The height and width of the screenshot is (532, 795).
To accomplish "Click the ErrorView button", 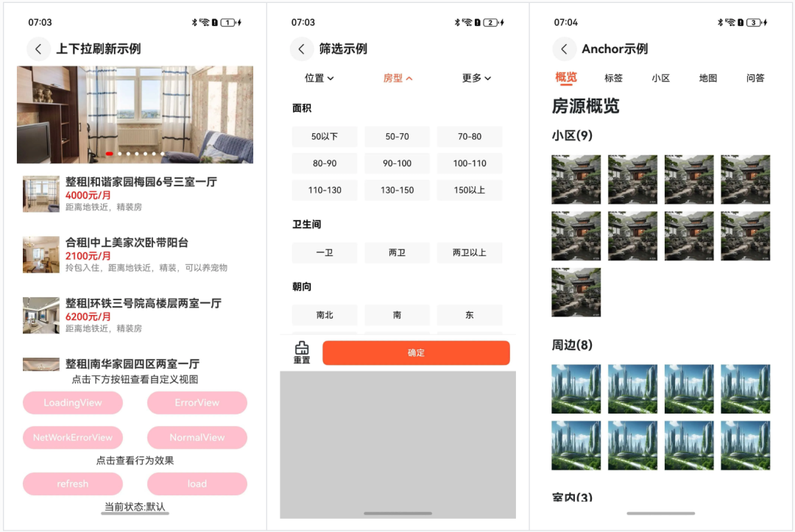I will tap(197, 402).
